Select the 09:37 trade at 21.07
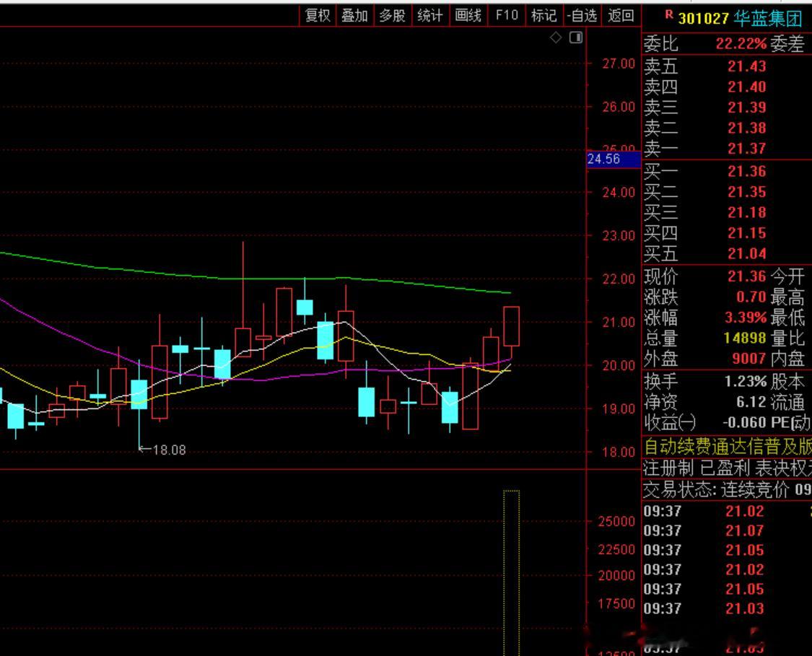The image size is (812, 656). pos(727,531)
